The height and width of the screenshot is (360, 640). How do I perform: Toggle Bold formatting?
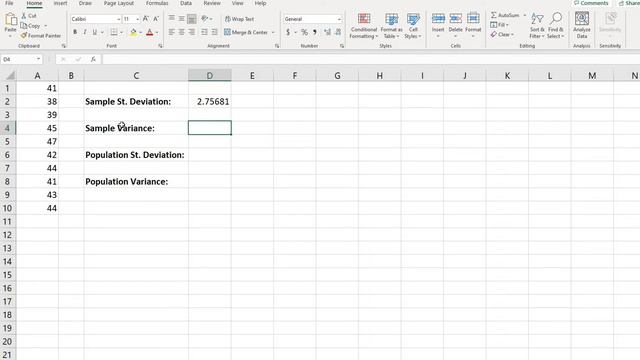75,32
